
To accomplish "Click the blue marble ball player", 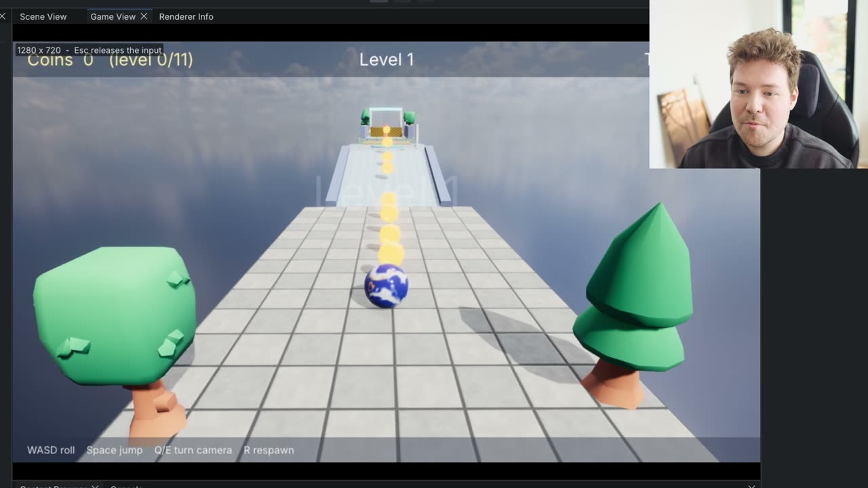I will [x=386, y=286].
